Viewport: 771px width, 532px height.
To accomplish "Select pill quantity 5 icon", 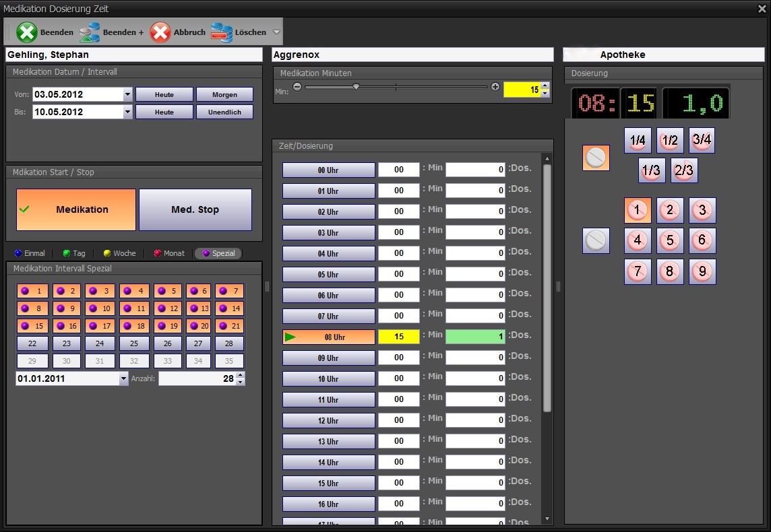I will (670, 240).
